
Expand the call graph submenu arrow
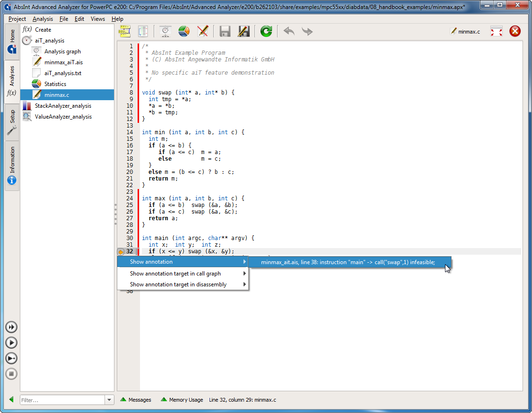pos(244,273)
